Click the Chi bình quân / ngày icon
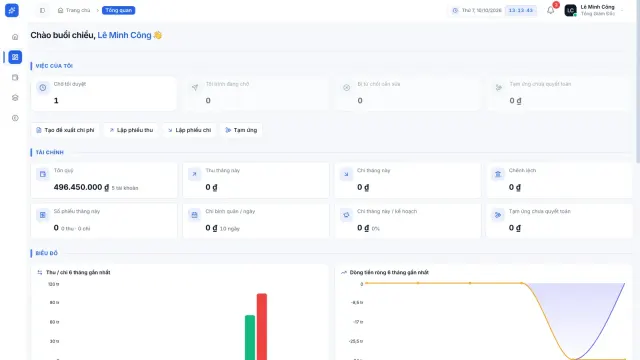 click(x=195, y=215)
